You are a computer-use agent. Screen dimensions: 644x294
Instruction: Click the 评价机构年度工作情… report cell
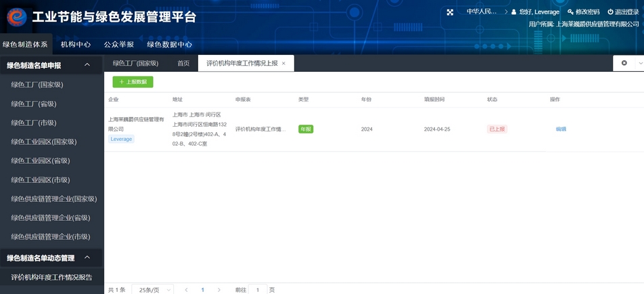click(260, 129)
